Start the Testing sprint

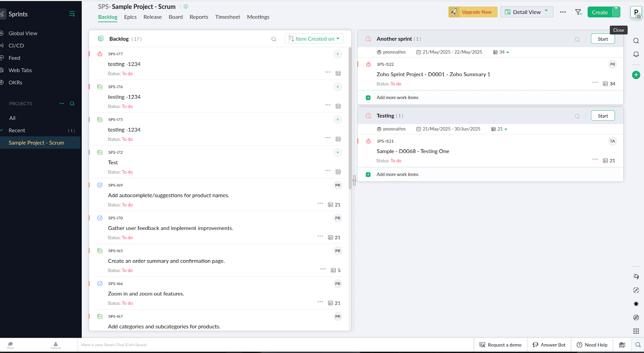click(x=603, y=116)
